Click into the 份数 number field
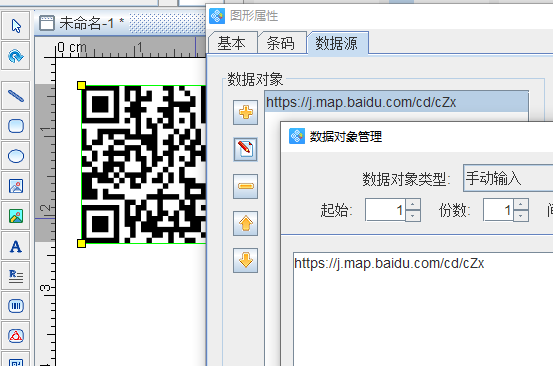Screen dimensions: 553x366 [x=498, y=210]
